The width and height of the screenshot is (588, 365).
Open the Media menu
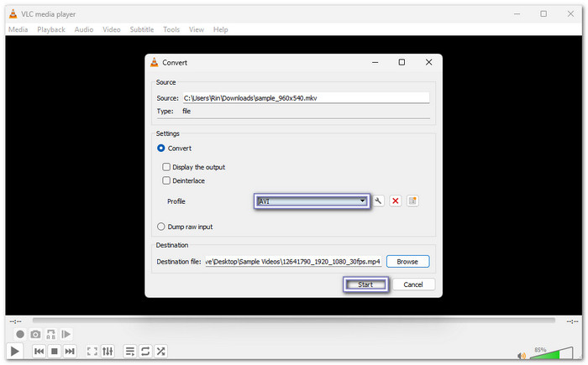coord(18,29)
